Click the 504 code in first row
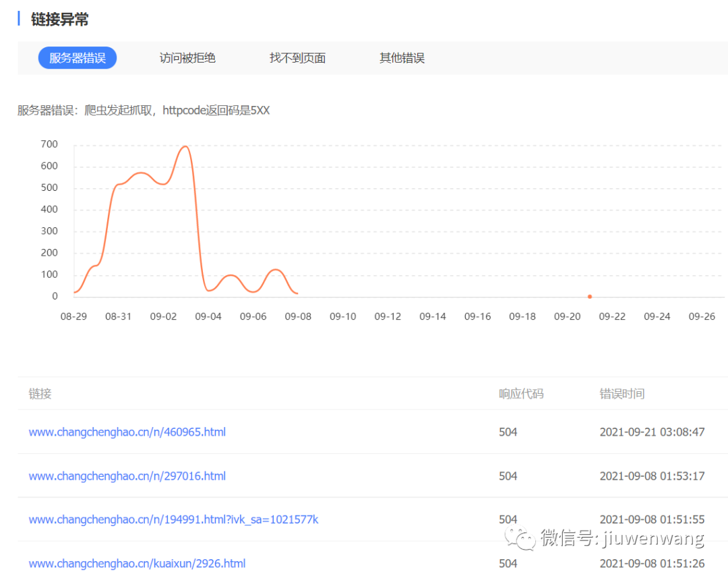Screen dimensions: 728x572 pyautogui.click(x=508, y=432)
